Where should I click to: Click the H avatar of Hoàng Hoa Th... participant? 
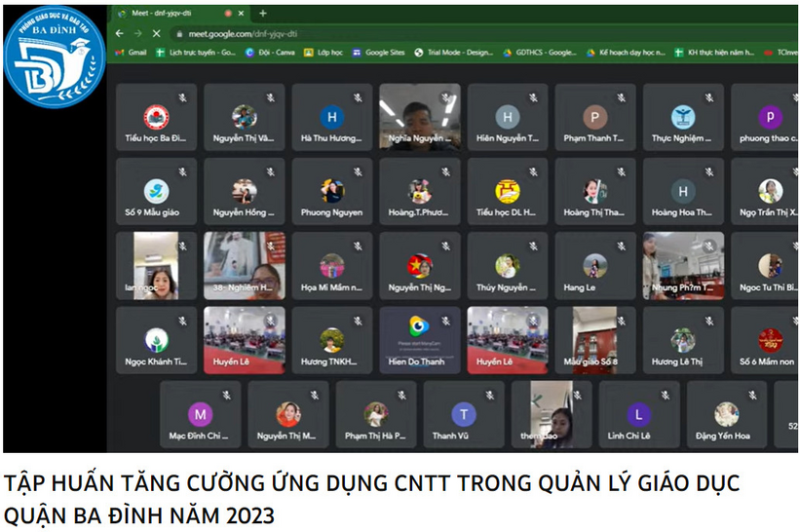click(683, 192)
